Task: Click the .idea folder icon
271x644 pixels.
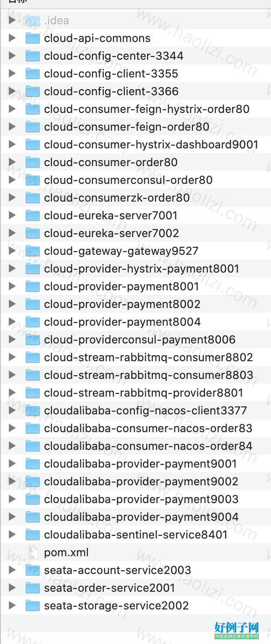Action: pos(33,21)
